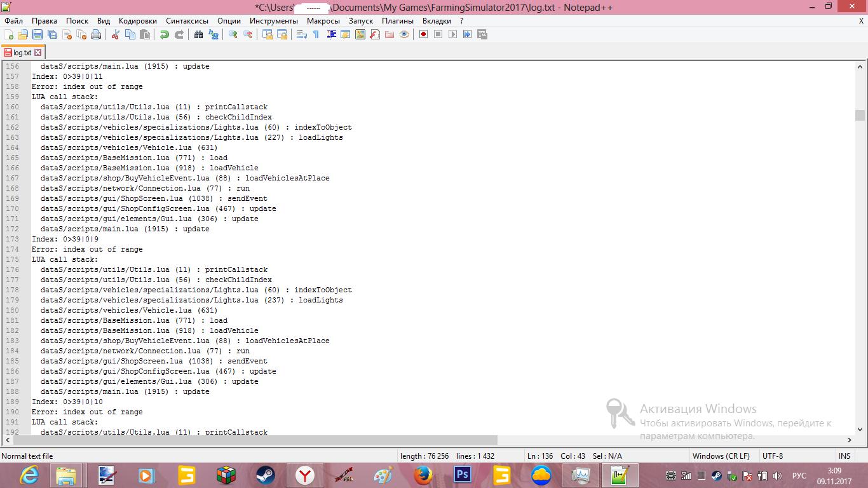The height and width of the screenshot is (488, 868).
Task: Close the log.txt tab
Action: pos(38,53)
